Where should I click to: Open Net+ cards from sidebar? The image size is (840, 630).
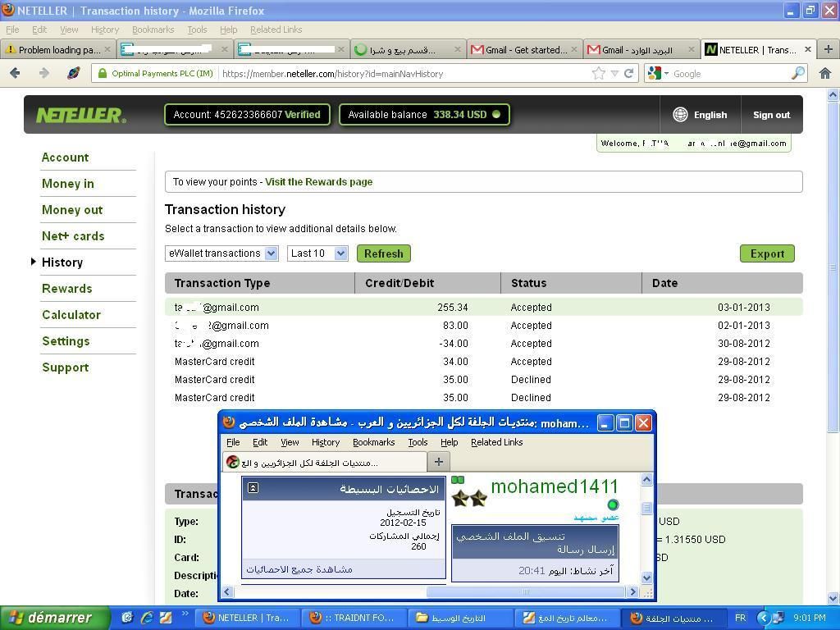pyautogui.click(x=73, y=236)
